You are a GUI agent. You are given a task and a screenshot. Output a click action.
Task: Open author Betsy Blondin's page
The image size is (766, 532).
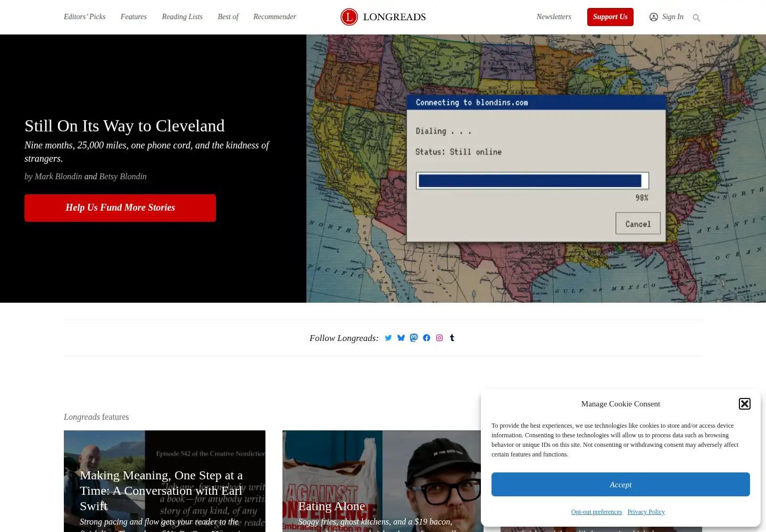click(123, 177)
